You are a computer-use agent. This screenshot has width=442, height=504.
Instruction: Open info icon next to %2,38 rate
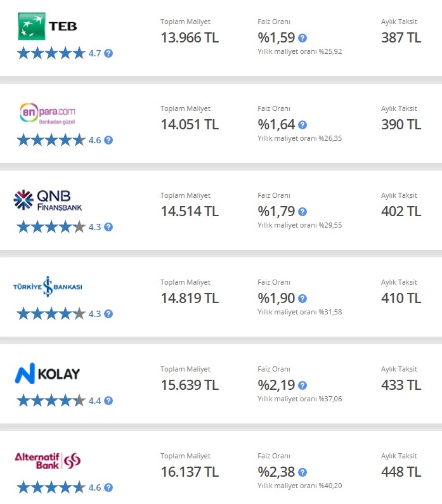[302, 472]
